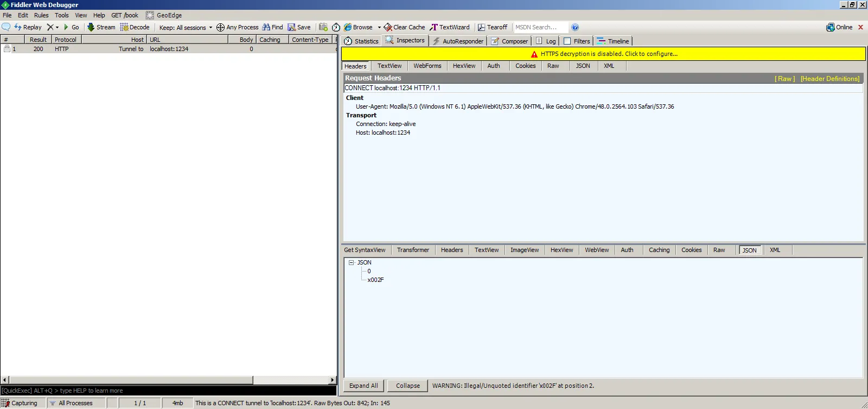Click the camera screenshot icon

[x=323, y=27]
